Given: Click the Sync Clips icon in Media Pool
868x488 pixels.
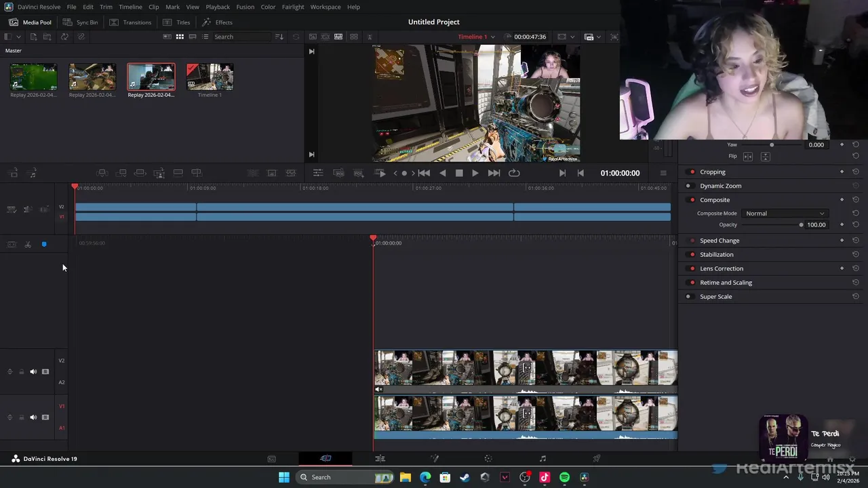Looking at the screenshot, I should point(64,37).
